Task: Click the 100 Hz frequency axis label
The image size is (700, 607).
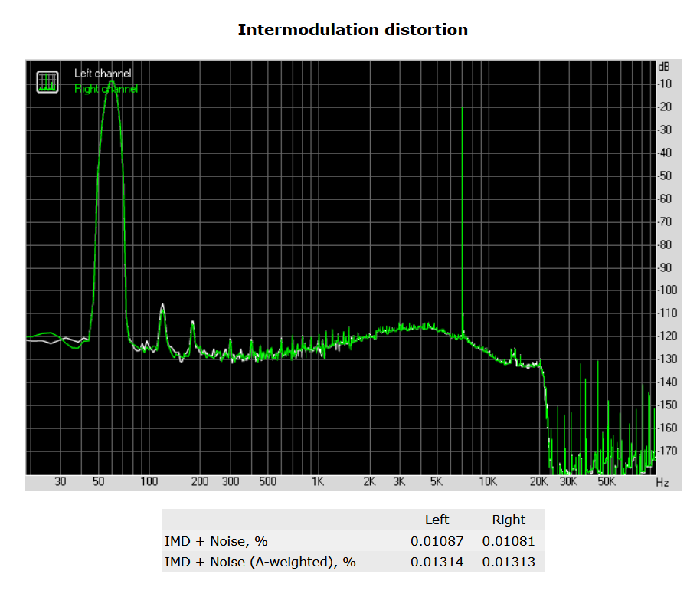Action: pyautogui.click(x=149, y=481)
